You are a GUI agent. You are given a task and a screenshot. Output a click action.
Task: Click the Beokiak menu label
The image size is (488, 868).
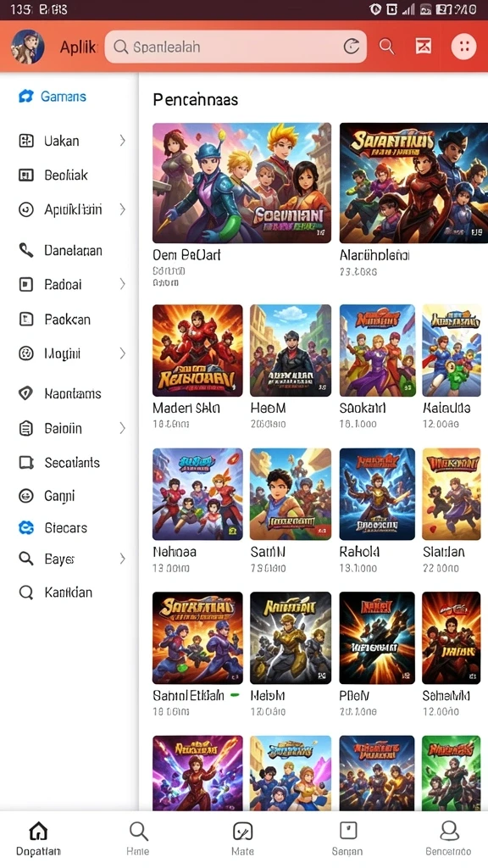(x=66, y=175)
